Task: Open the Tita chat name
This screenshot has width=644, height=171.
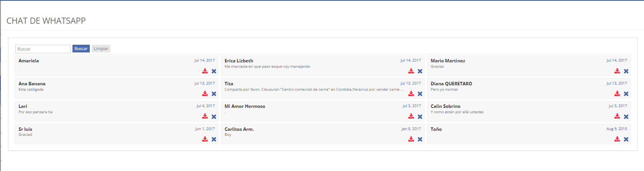Action: 229,84
